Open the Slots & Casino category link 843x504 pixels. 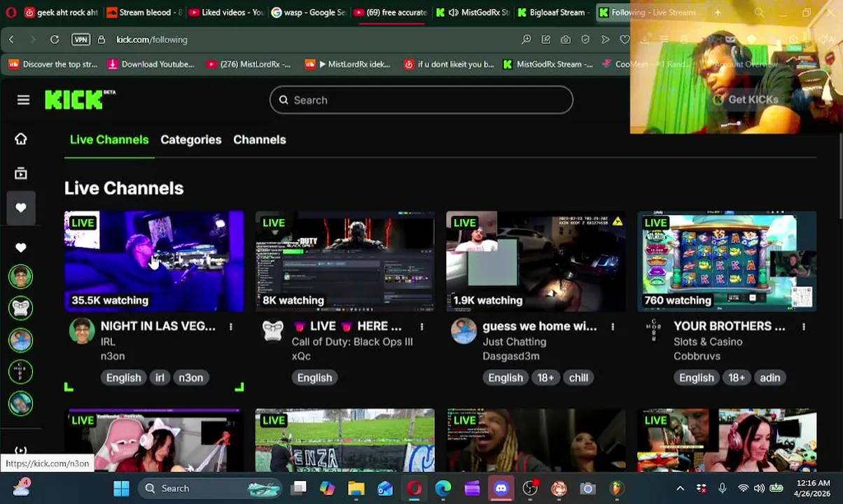(x=708, y=342)
